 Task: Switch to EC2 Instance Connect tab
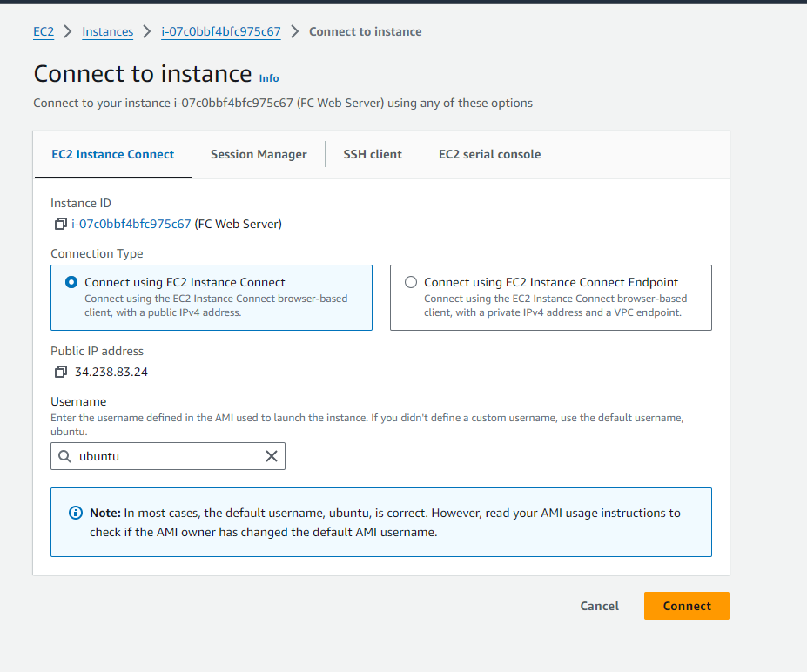click(112, 154)
